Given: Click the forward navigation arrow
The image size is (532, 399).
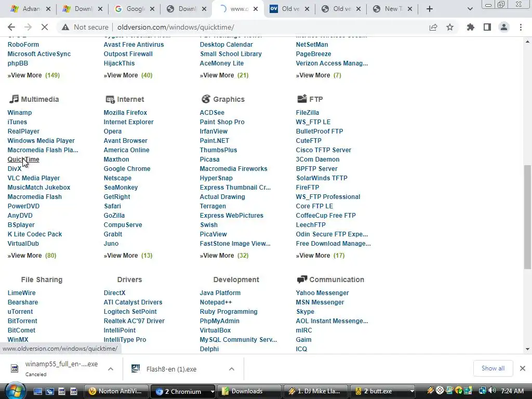Looking at the screenshot, I should pyautogui.click(x=28, y=27).
